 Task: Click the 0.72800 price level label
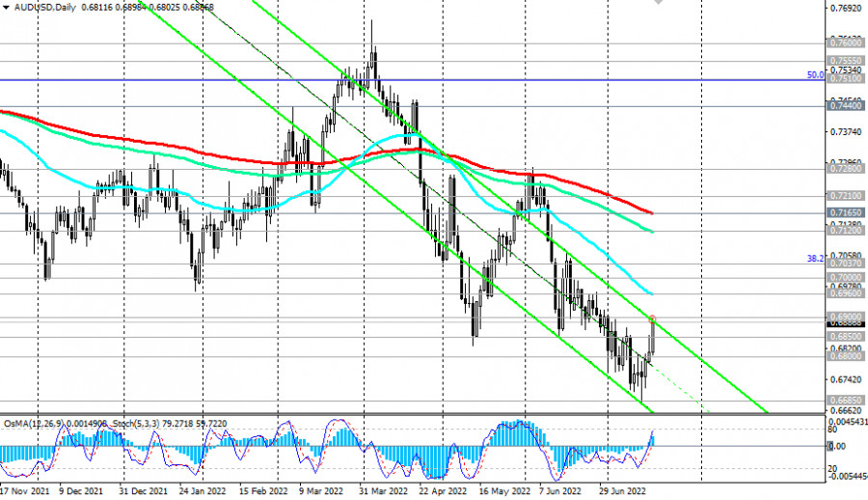(845, 168)
